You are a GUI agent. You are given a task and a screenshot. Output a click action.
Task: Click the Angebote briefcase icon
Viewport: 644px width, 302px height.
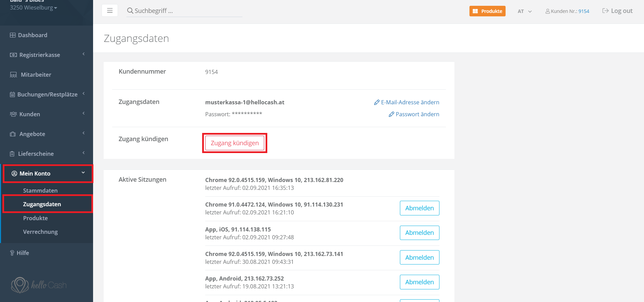(x=13, y=134)
